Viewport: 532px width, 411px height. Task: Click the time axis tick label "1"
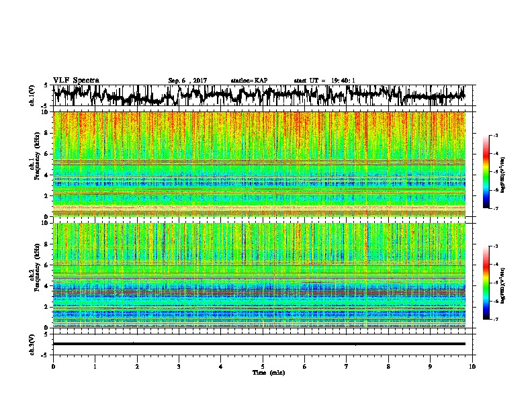(95, 366)
